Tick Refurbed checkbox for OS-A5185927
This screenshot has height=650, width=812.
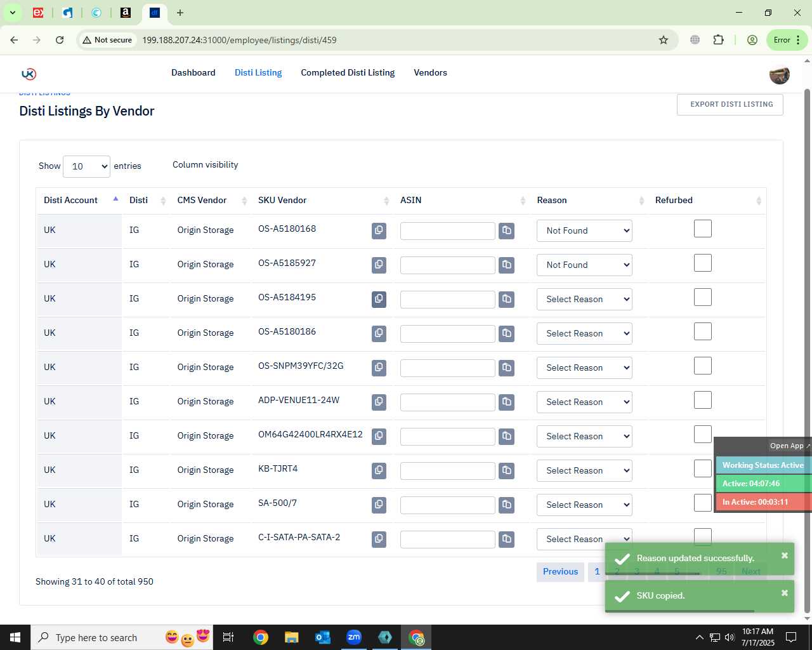pos(703,263)
